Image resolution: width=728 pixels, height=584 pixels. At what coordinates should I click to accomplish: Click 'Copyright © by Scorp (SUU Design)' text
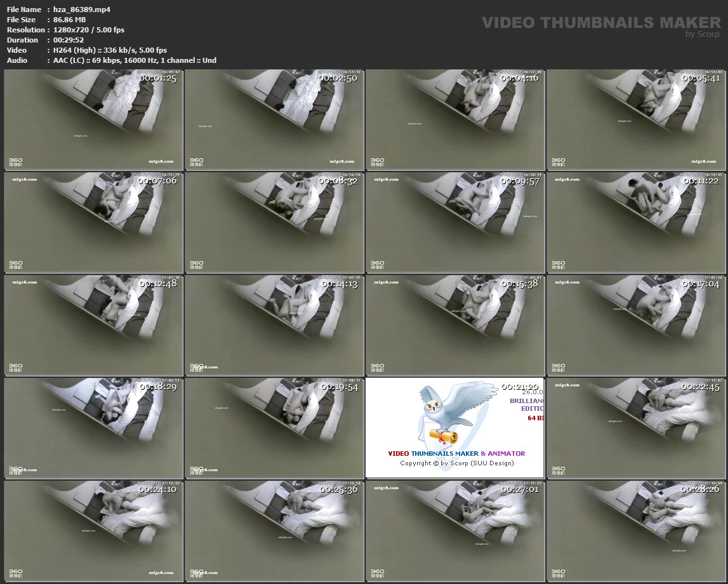tap(457, 463)
